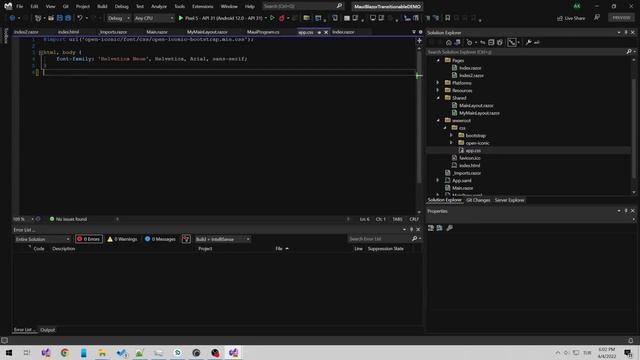The width and height of the screenshot is (640, 360).
Task: Click the Visual Studio logo icon
Action: (8, 6)
